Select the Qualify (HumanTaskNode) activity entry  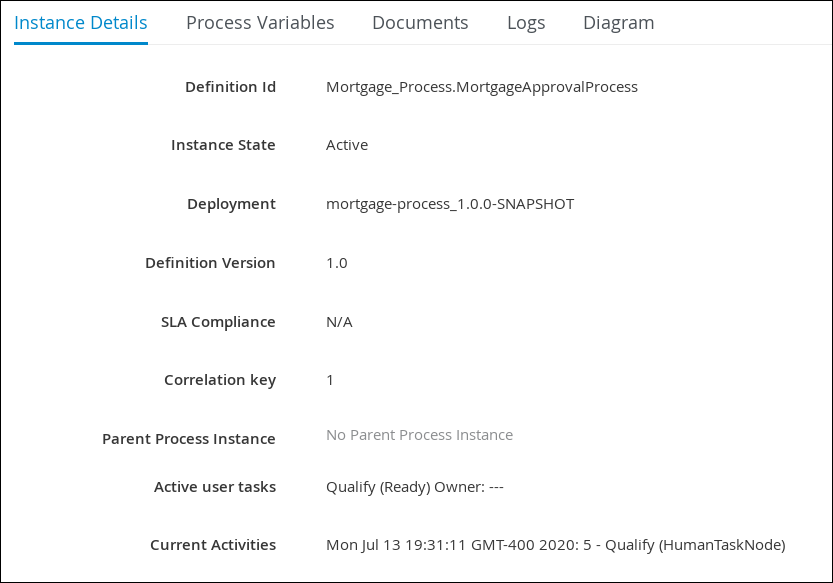(x=556, y=545)
